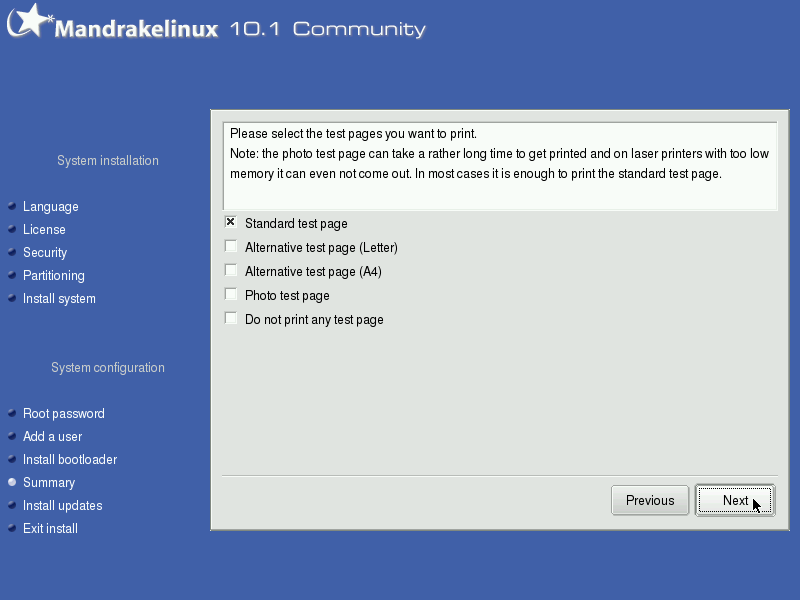
Task: Click the Language step bullet
Action: 12,206
